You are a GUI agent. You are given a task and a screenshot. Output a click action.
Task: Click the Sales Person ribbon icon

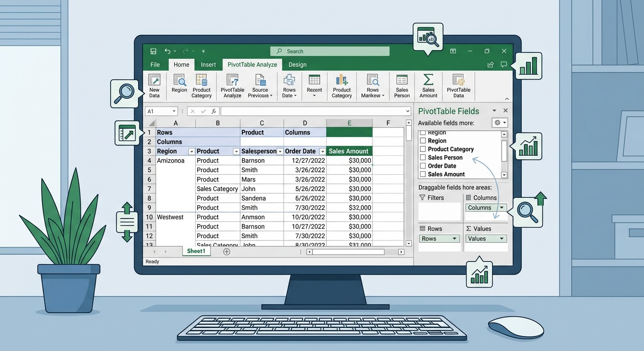pos(402,80)
